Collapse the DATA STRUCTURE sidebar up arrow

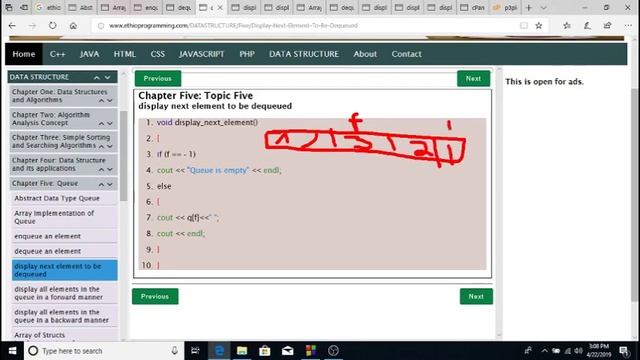coord(97,77)
